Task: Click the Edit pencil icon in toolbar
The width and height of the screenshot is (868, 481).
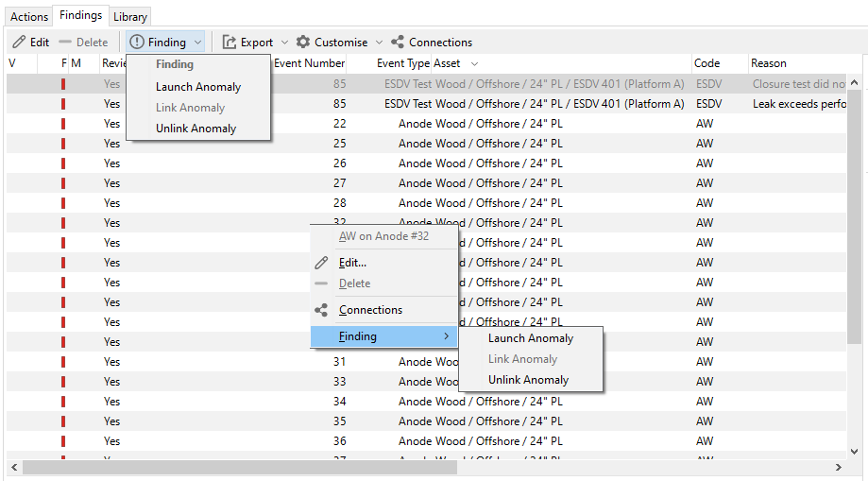Action: click(x=20, y=43)
